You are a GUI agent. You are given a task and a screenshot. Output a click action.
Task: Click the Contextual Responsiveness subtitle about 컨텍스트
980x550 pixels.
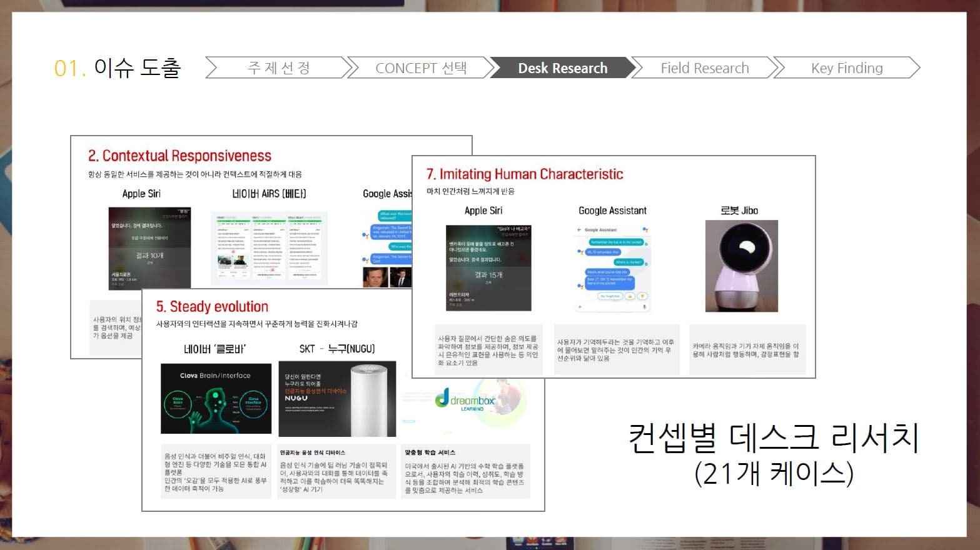click(x=194, y=174)
